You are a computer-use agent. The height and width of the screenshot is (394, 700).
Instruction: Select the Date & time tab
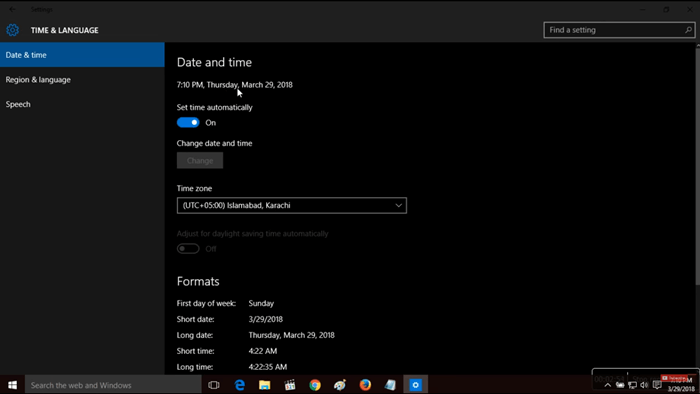[x=82, y=55]
